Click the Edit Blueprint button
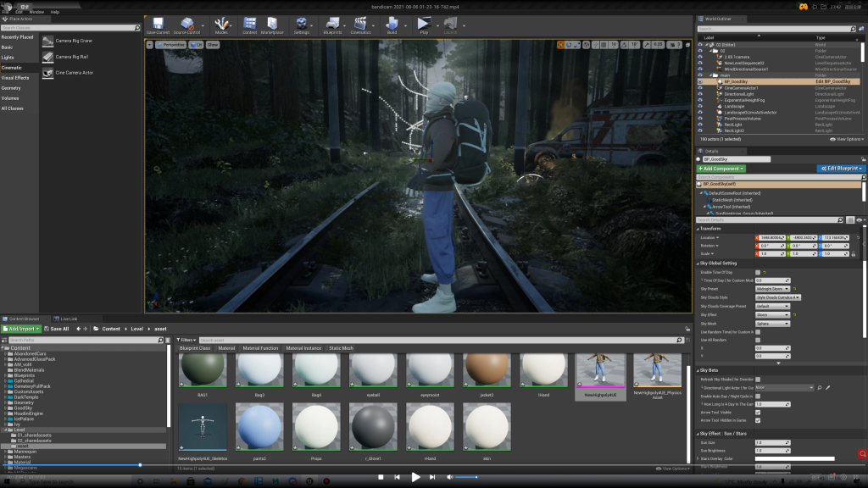Image resolution: width=868 pixels, height=488 pixels. pyautogui.click(x=841, y=169)
